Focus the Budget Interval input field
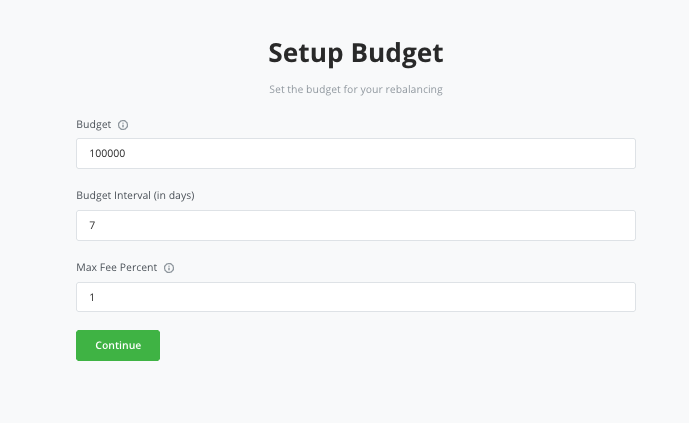 [x=355, y=226]
